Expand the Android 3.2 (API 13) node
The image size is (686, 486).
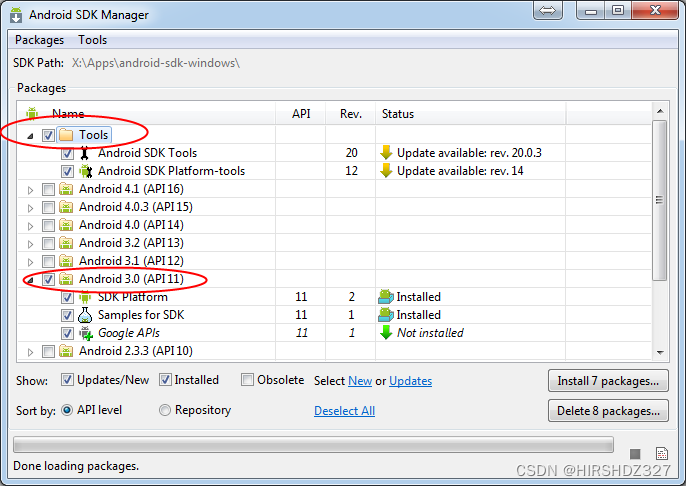[30, 244]
